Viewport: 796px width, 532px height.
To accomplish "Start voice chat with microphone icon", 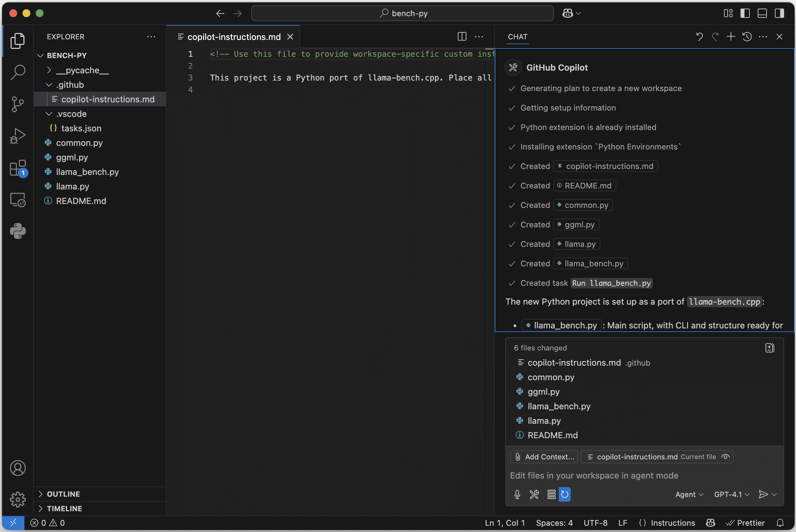I will pos(517,494).
